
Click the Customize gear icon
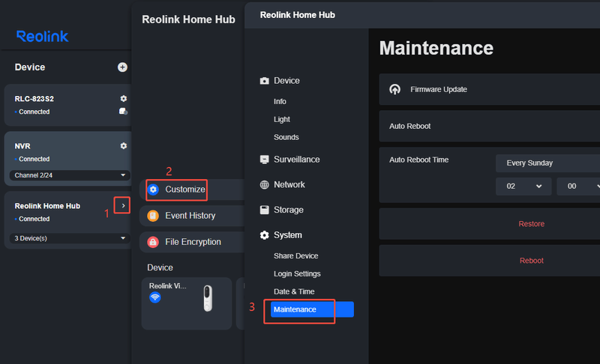pyautogui.click(x=154, y=189)
